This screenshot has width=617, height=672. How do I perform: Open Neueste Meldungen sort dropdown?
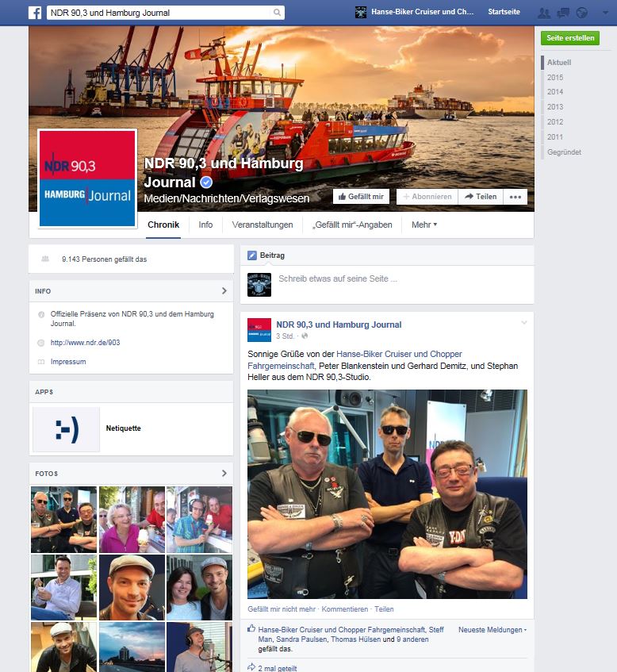(492, 630)
